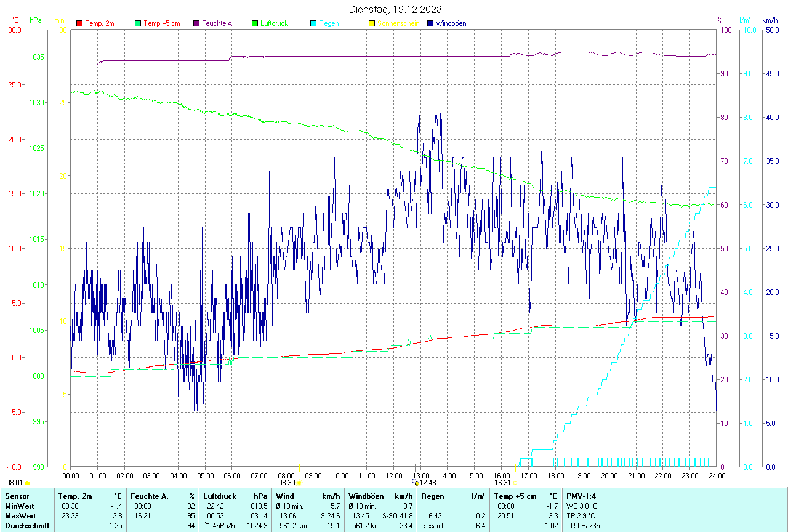Select the 'Luftdruck' legend label
The image size is (788, 532).
point(275,23)
